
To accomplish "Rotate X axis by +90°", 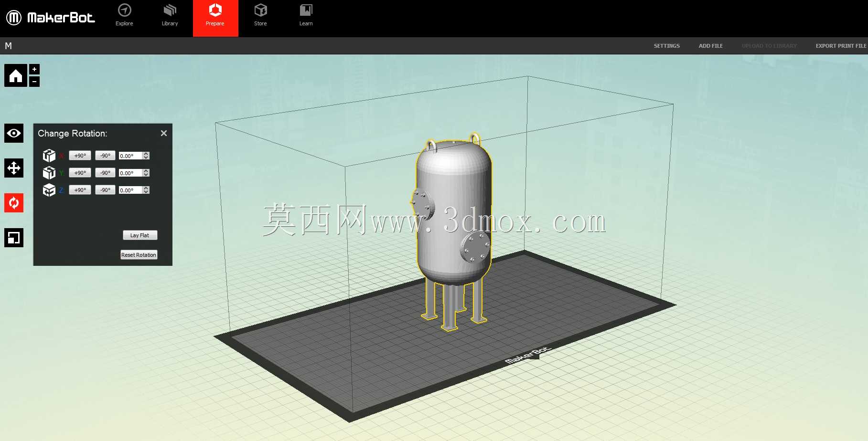I will (80, 156).
